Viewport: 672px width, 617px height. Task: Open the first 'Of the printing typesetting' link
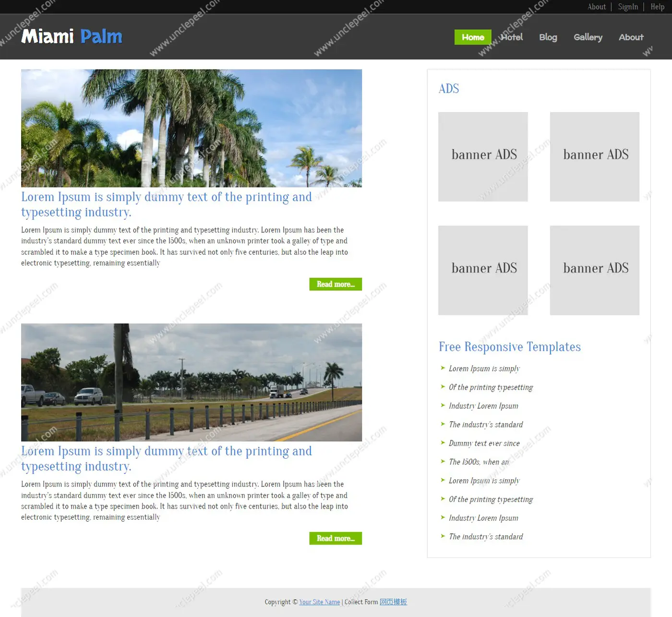coord(491,387)
